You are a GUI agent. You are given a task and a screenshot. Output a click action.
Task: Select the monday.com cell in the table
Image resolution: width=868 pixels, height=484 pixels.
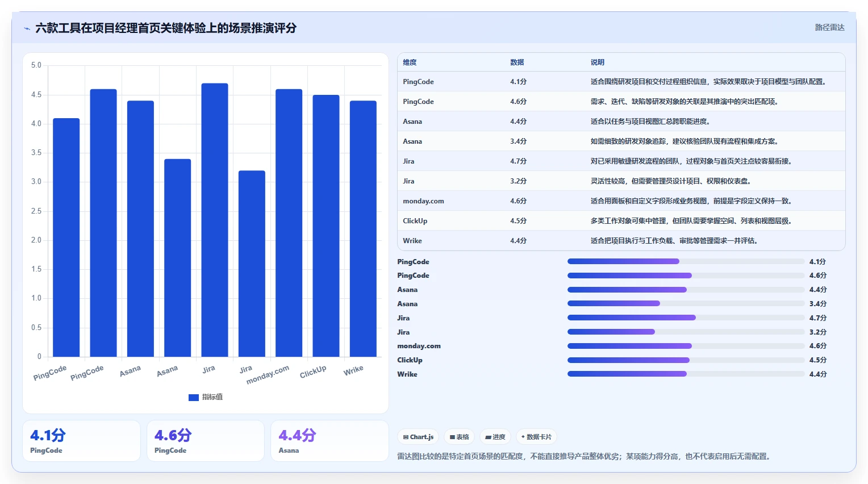pyautogui.click(x=423, y=201)
